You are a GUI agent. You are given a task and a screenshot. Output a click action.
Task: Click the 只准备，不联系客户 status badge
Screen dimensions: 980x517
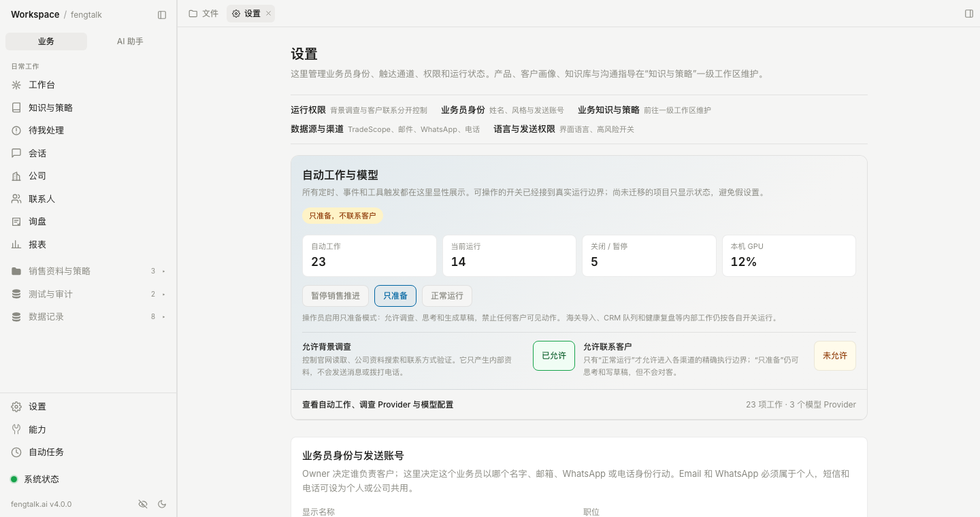coord(342,216)
